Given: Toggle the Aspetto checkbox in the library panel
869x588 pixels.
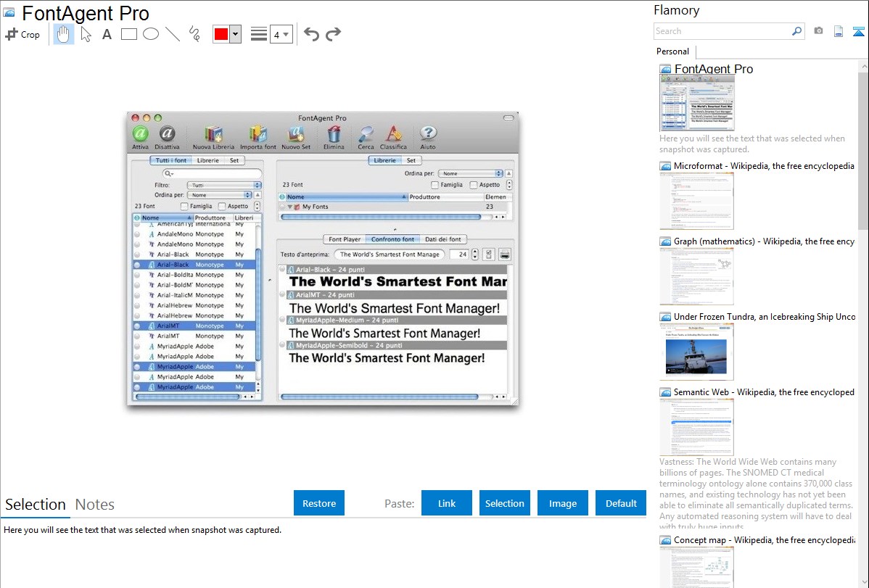Looking at the screenshot, I should [x=473, y=185].
